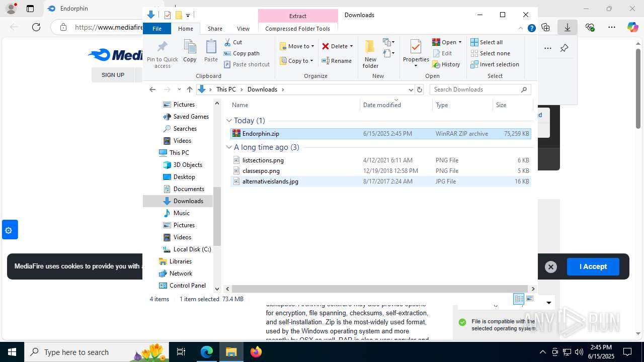Expand Open dropdown arrow in ribbon
The width and height of the screenshot is (644, 362).
(460, 42)
